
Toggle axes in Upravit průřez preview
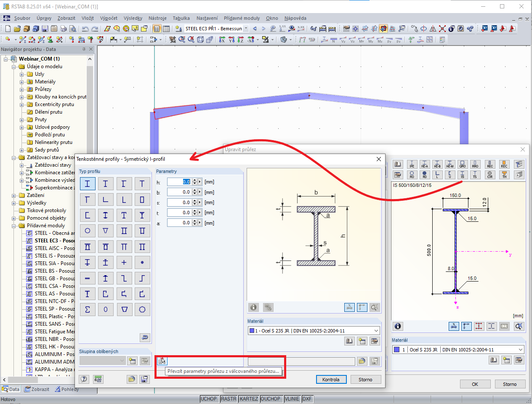coord(466,326)
